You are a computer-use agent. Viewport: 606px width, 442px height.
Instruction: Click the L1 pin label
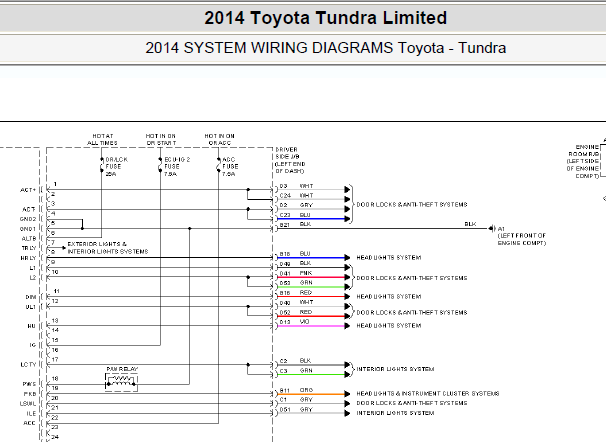(x=32, y=268)
